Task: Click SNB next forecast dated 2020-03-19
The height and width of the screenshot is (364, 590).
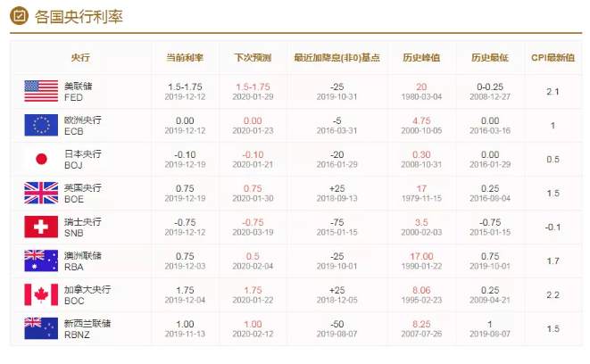Action: tap(253, 227)
